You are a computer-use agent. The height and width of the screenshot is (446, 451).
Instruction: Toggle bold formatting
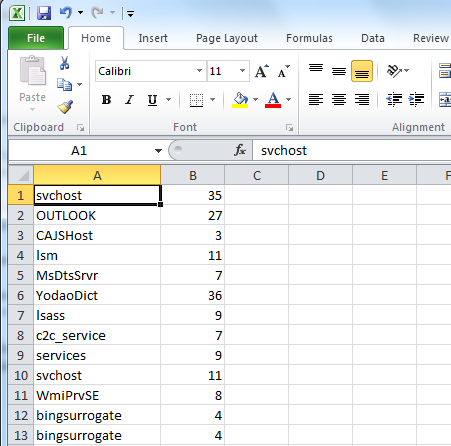point(106,100)
